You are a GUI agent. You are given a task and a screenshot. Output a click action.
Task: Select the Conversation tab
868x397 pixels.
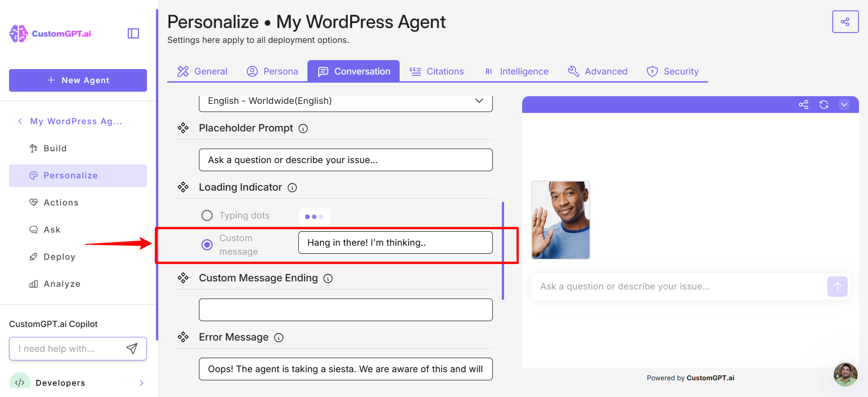tap(354, 71)
